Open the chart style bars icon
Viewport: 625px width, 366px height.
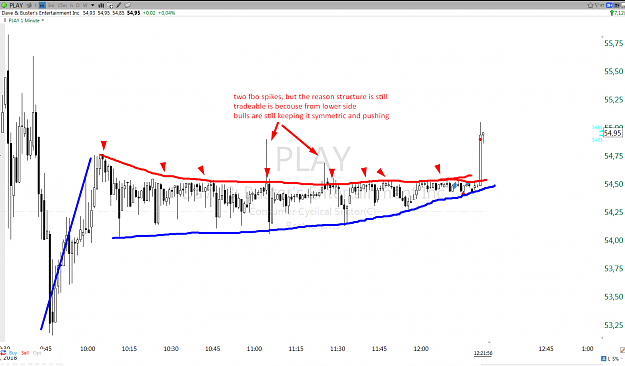pyautogui.click(x=101, y=6)
